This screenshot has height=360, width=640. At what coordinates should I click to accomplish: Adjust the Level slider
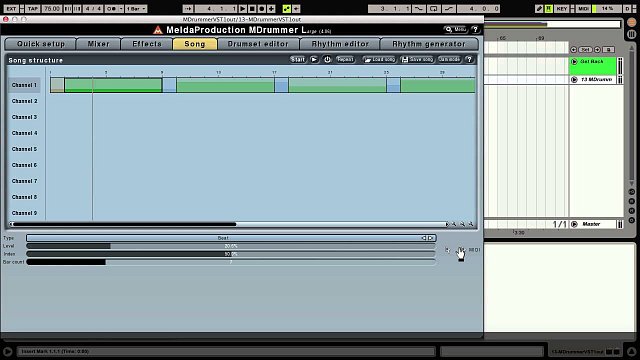click(x=231, y=246)
